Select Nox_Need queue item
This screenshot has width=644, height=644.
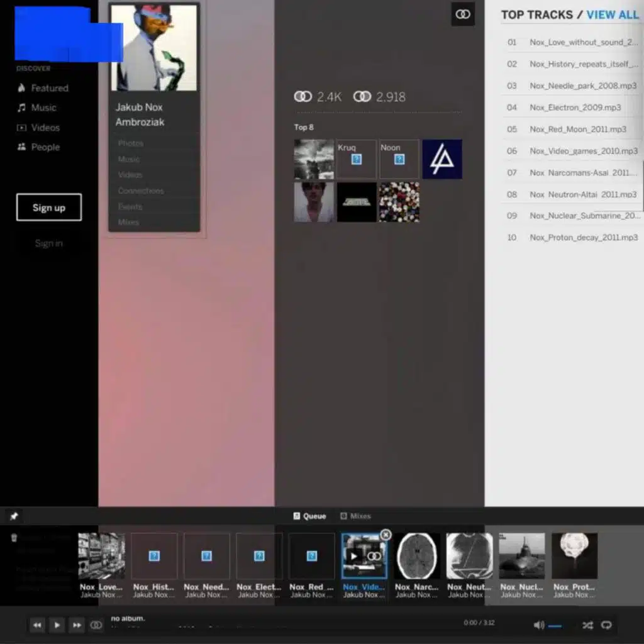pos(206,556)
